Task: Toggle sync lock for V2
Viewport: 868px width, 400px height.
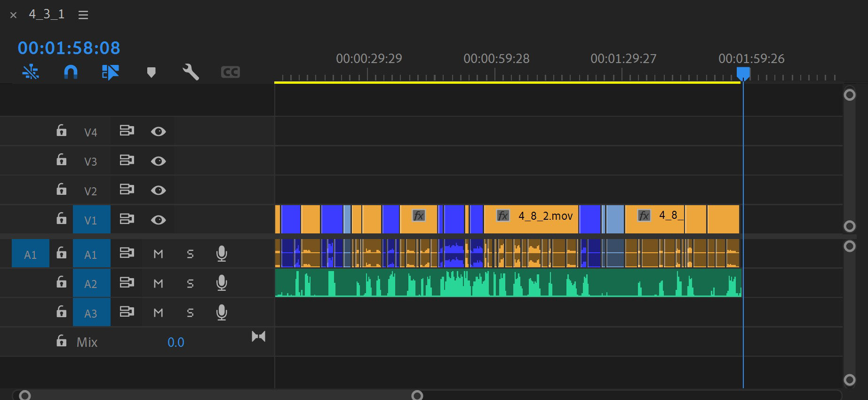Action: [x=127, y=189]
